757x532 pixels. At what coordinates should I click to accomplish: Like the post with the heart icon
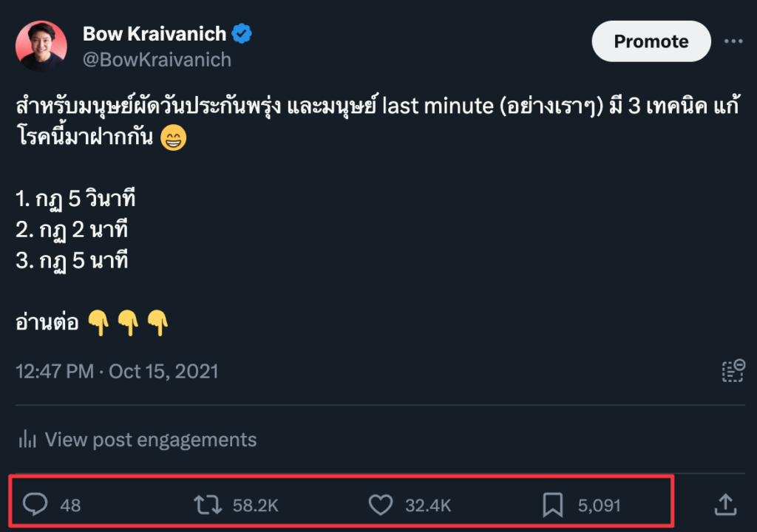click(380, 505)
